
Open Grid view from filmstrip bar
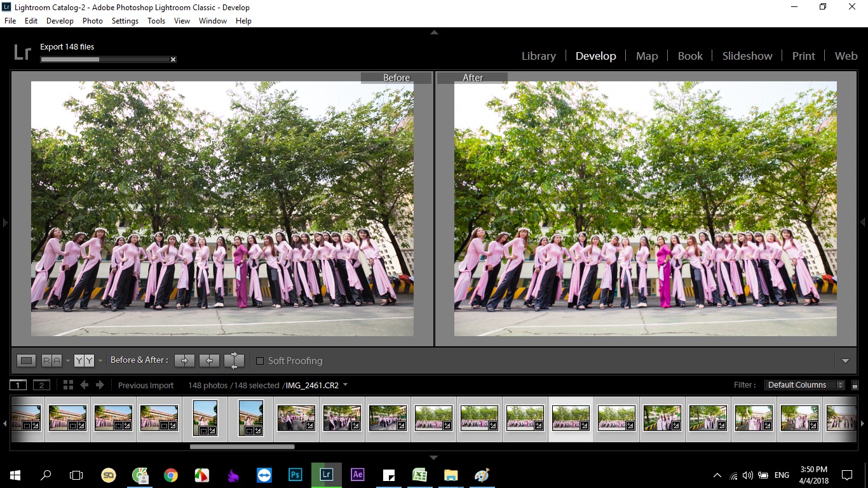[68, 385]
